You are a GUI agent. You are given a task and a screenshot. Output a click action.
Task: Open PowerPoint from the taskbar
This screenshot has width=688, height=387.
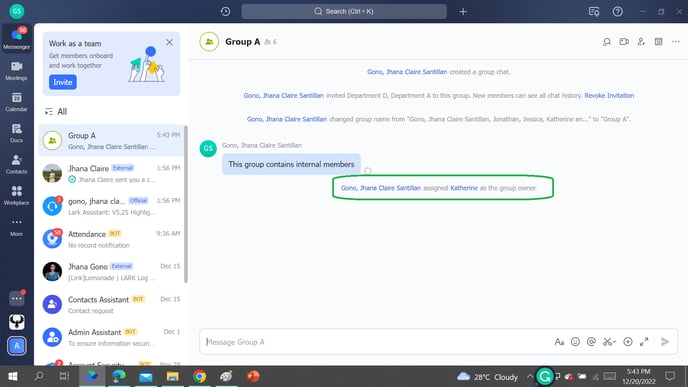tap(253, 376)
